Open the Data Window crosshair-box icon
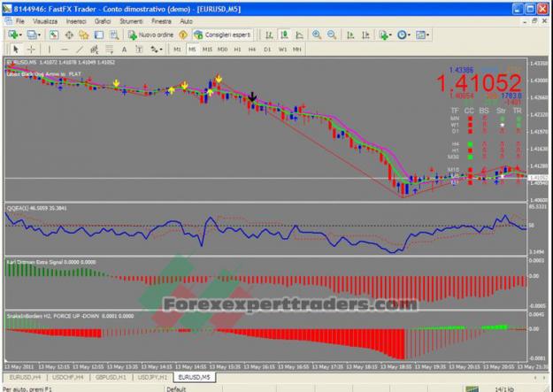This screenshot has width=553, height=392. point(69,35)
